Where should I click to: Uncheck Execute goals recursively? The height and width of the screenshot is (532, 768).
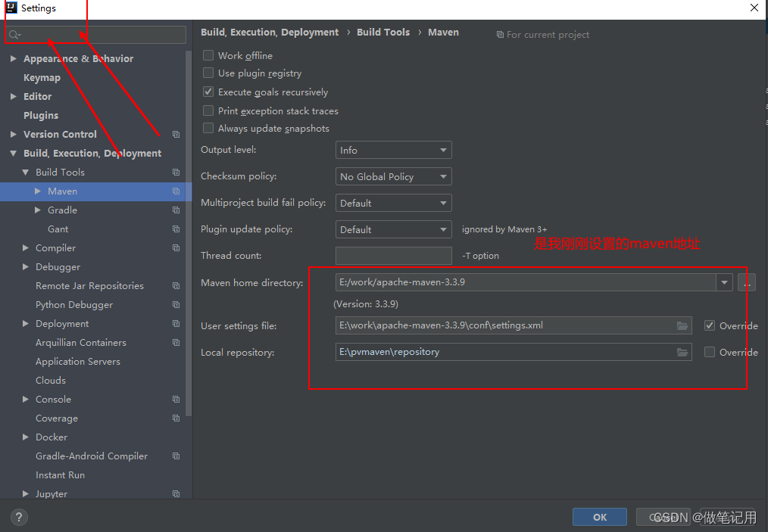(x=208, y=92)
